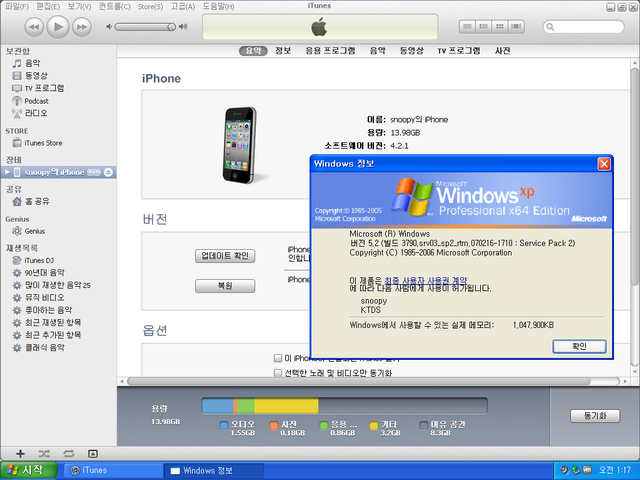Switch to Cover Flow view button
The image size is (640, 480).
(x=516, y=27)
